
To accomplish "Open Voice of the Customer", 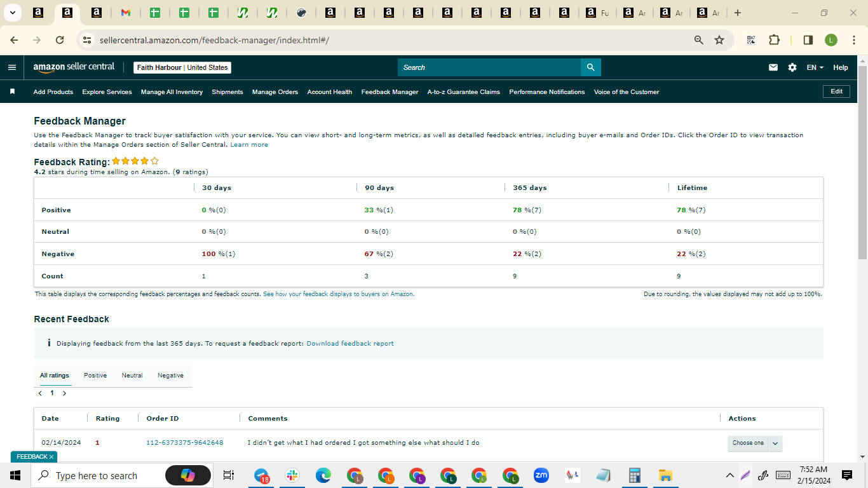I will click(x=627, y=92).
